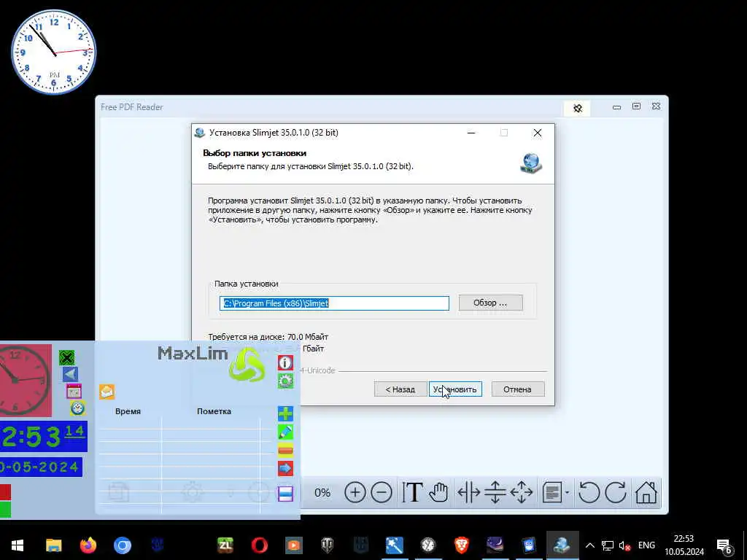
Task: Open World of Tanks taskbar icon
Action: tap(328, 545)
